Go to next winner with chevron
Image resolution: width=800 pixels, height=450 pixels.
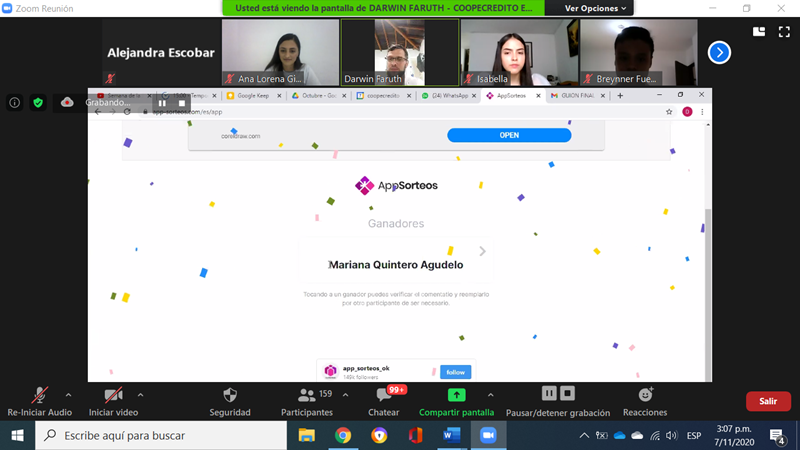click(x=483, y=251)
